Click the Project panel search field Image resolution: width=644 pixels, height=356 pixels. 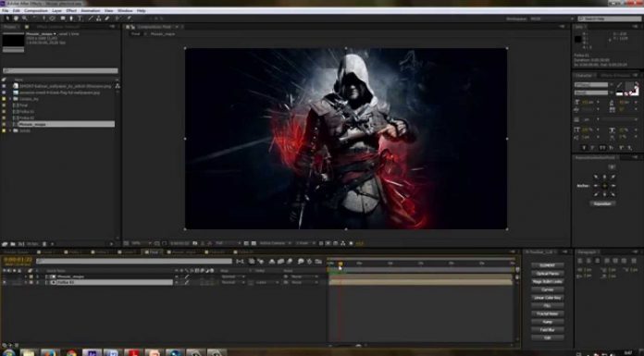click(60, 70)
